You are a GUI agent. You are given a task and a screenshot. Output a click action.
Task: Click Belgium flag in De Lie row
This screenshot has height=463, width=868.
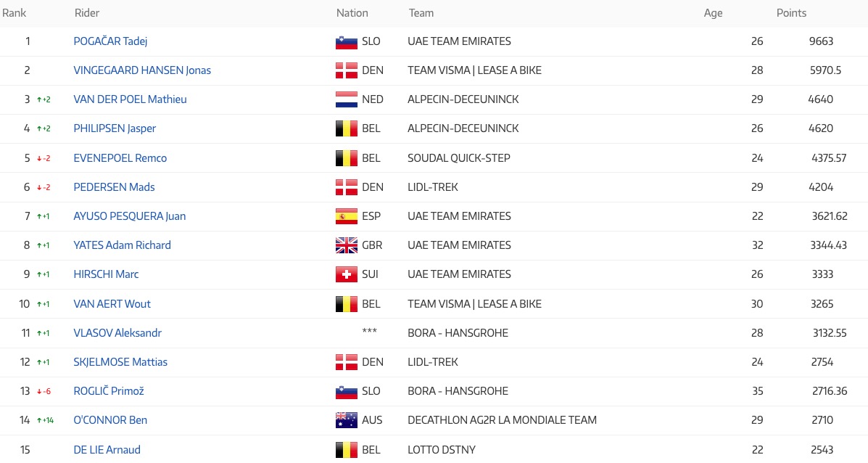pyautogui.click(x=346, y=450)
